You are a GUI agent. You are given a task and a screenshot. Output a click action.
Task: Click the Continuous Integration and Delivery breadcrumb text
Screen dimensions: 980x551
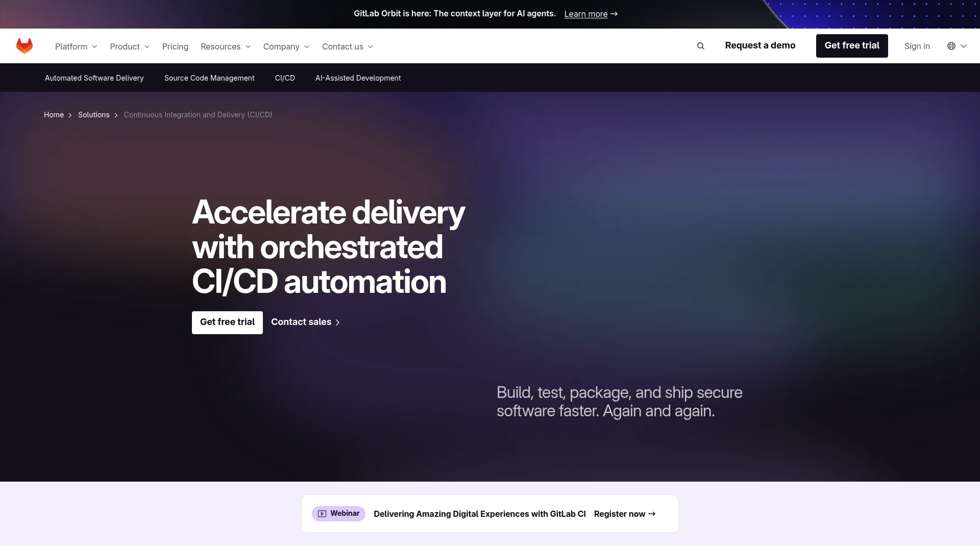pos(198,115)
